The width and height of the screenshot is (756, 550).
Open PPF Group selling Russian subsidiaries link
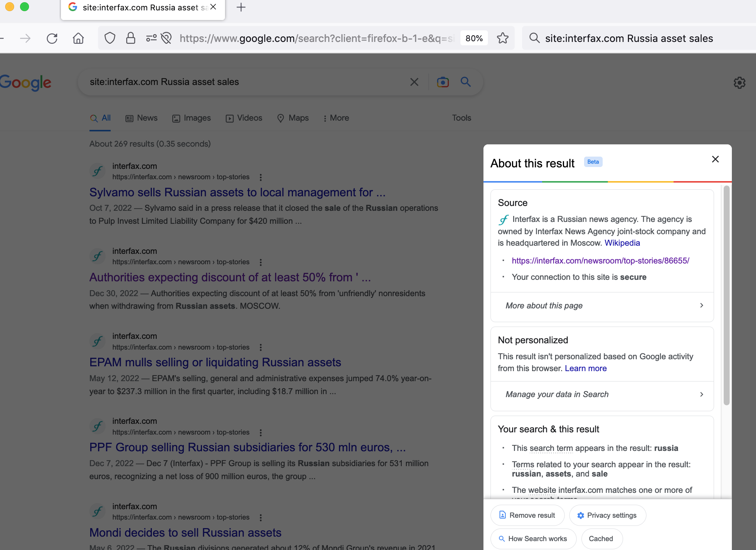click(x=248, y=447)
